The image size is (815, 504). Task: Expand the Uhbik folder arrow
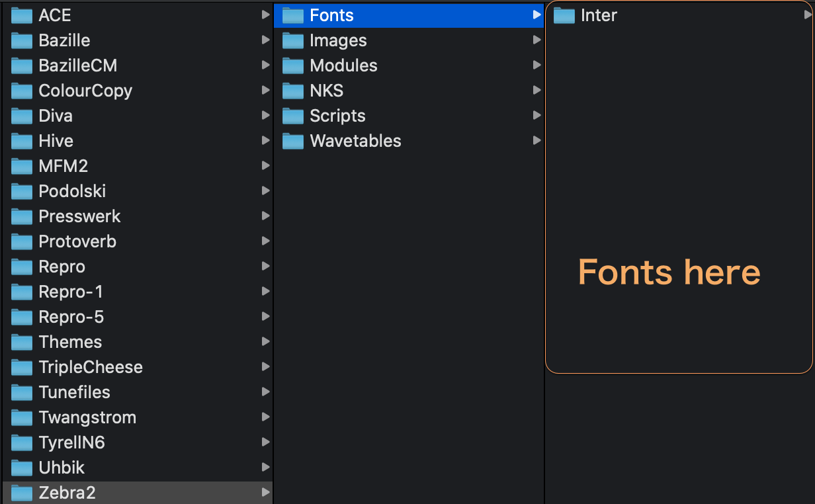point(265,467)
